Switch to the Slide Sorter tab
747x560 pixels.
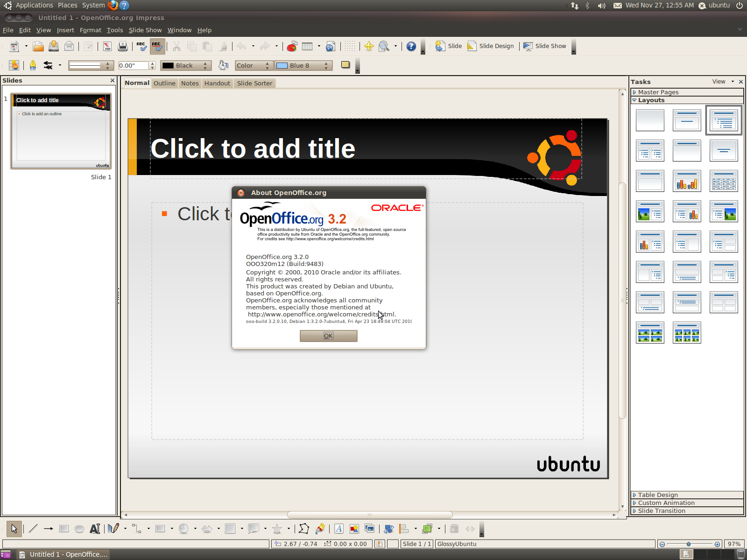254,83
